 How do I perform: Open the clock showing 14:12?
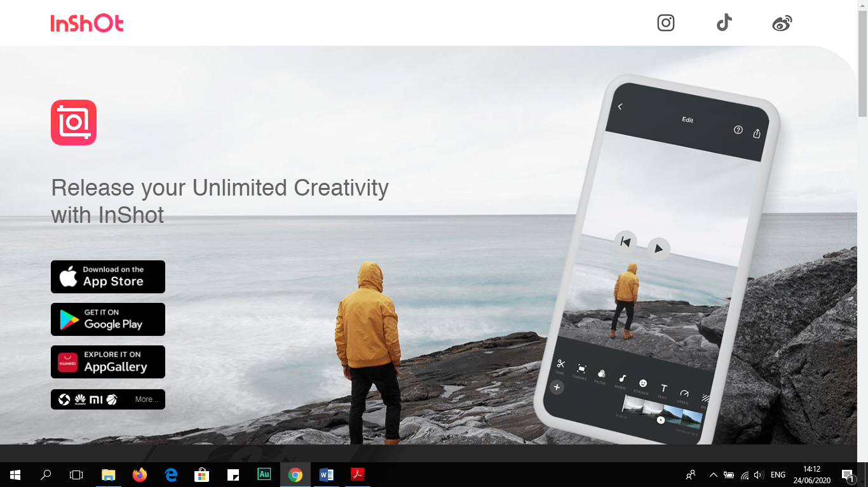[811, 475]
